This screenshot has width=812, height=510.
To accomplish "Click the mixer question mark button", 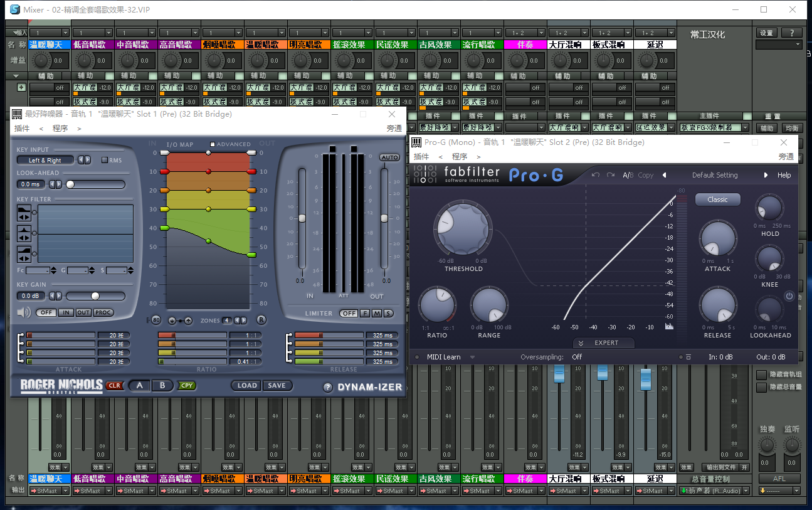I will pos(791,33).
